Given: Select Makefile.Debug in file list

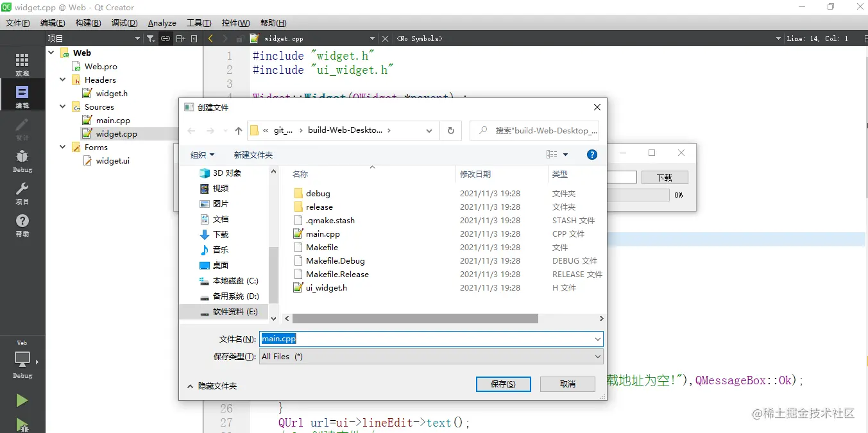Looking at the screenshot, I should point(335,261).
